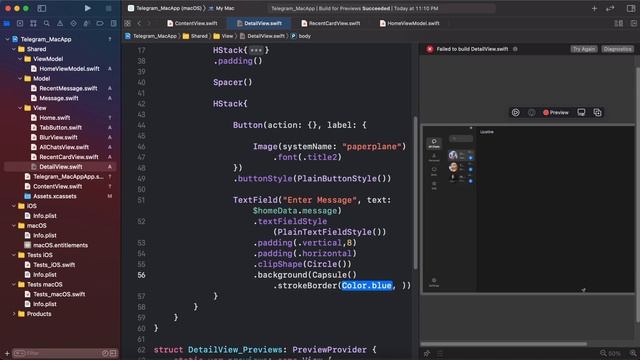Go forward in editor history
Image resolution: width=640 pixels, height=360 pixels.
(149, 24)
